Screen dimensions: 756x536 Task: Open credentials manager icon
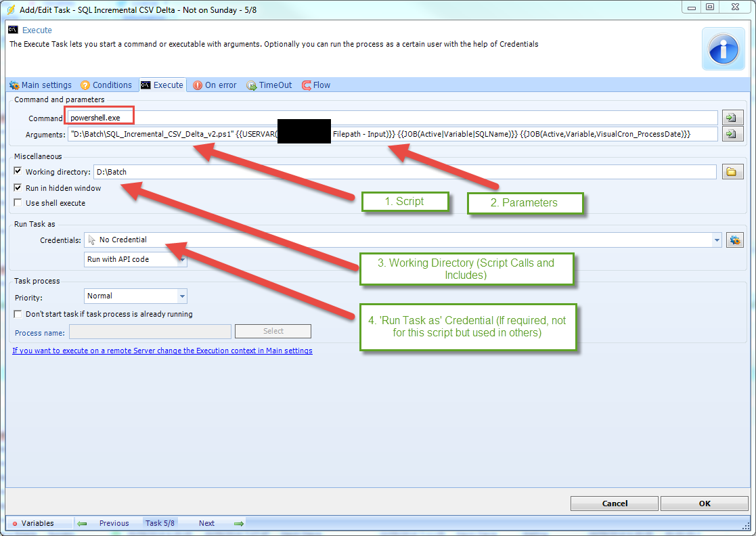(x=734, y=240)
